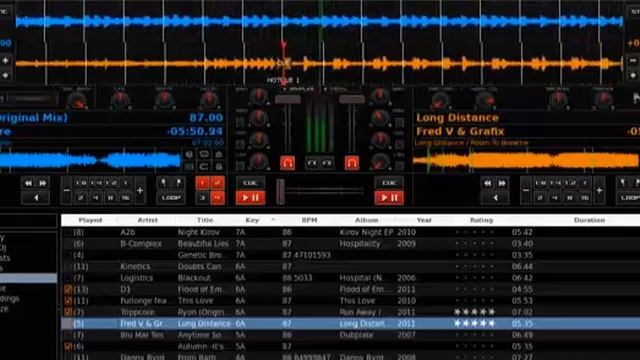Toggle the blue deck LOOP button
The width and height of the screenshot is (640, 360).
pos(171,198)
